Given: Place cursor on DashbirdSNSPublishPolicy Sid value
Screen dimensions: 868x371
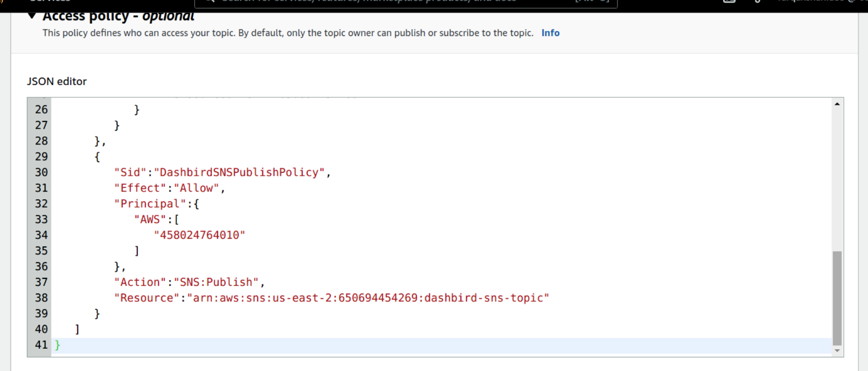Looking at the screenshot, I should [x=239, y=173].
